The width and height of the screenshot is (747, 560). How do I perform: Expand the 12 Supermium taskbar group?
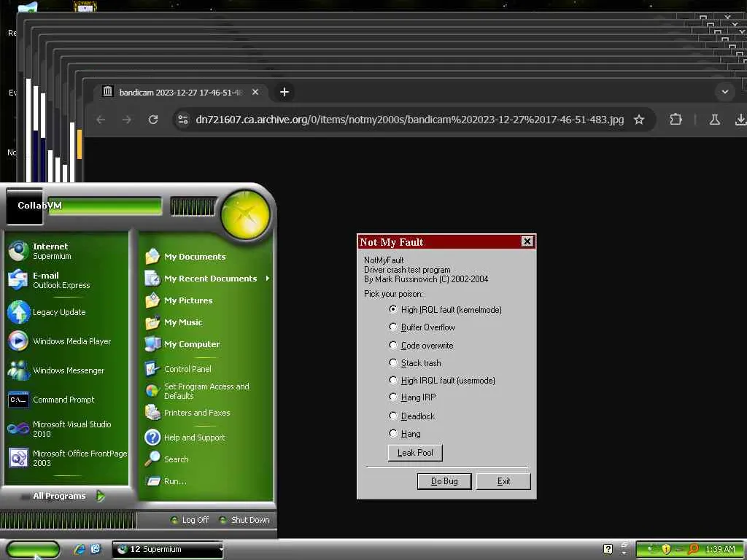(168, 550)
